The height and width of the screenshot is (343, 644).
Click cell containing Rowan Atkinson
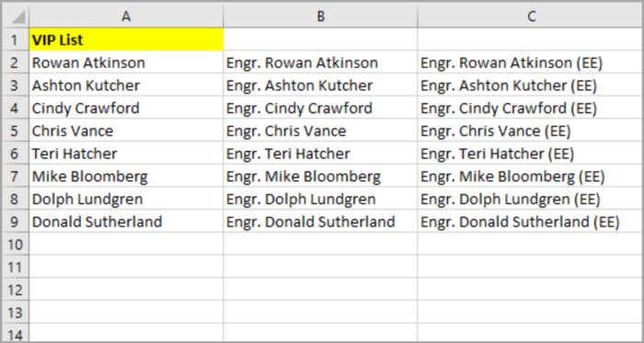click(126, 63)
